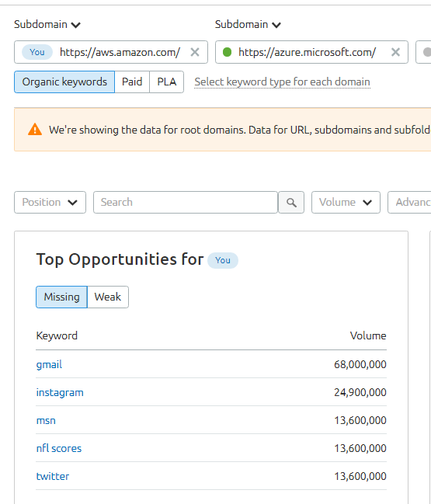Click the Top Opportunities for heading

(x=120, y=259)
